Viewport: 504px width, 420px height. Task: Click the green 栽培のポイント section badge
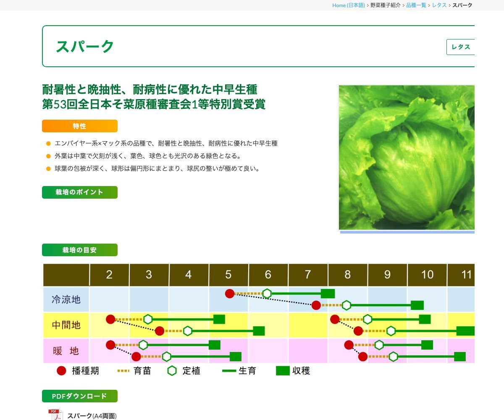click(79, 192)
